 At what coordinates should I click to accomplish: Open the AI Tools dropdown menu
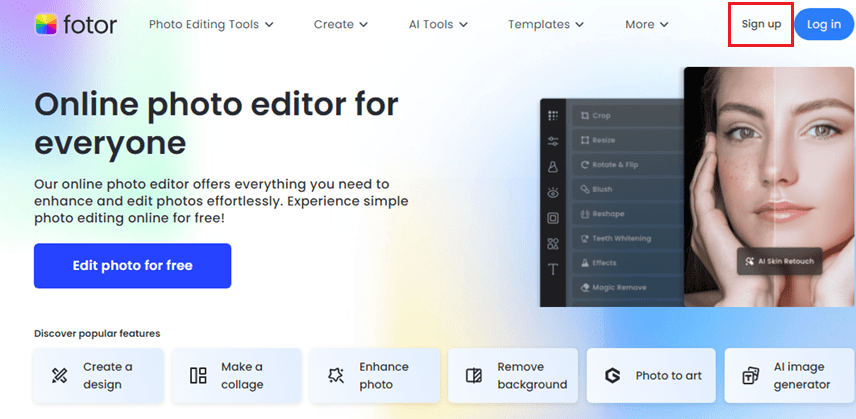coord(438,24)
